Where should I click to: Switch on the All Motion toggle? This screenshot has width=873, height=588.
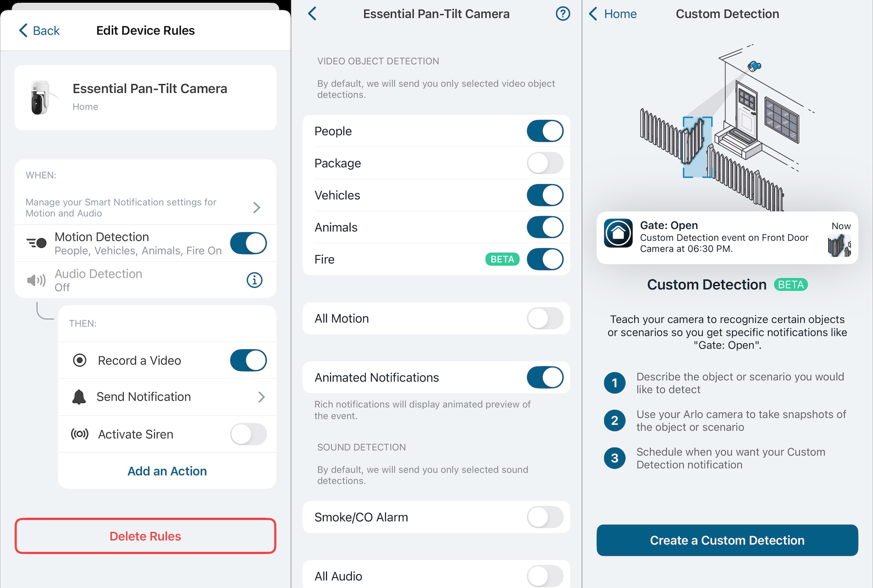[545, 319]
